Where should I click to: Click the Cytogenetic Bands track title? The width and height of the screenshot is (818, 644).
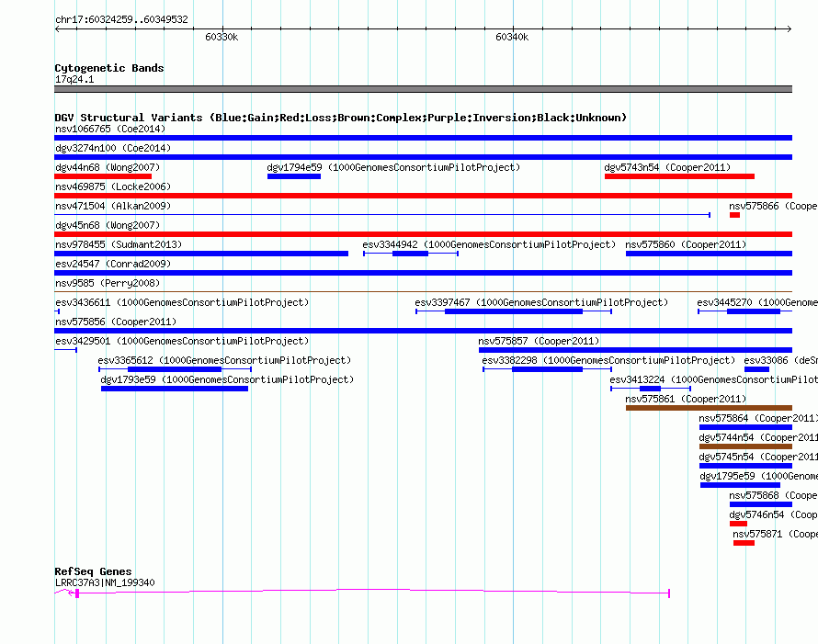point(109,68)
